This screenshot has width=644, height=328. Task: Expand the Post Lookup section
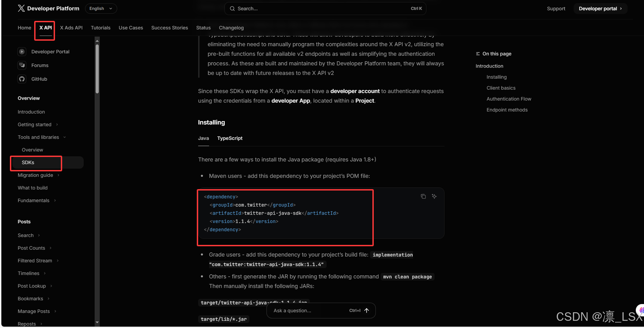pos(51,286)
